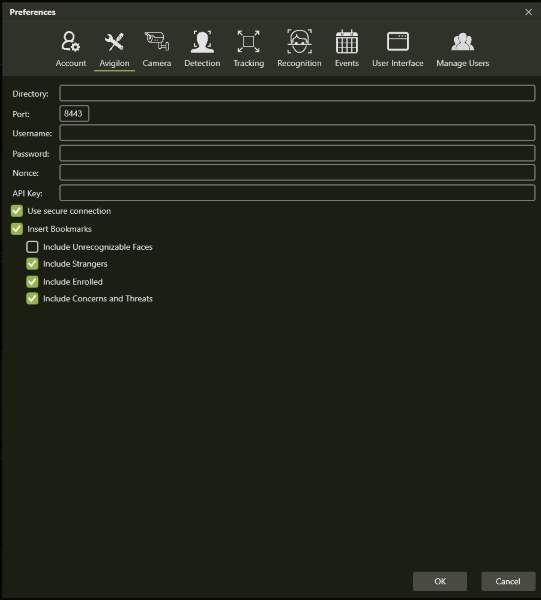Viewport: 541px width, 600px height.
Task: Cancel the Preferences dialog
Action: pyautogui.click(x=508, y=581)
